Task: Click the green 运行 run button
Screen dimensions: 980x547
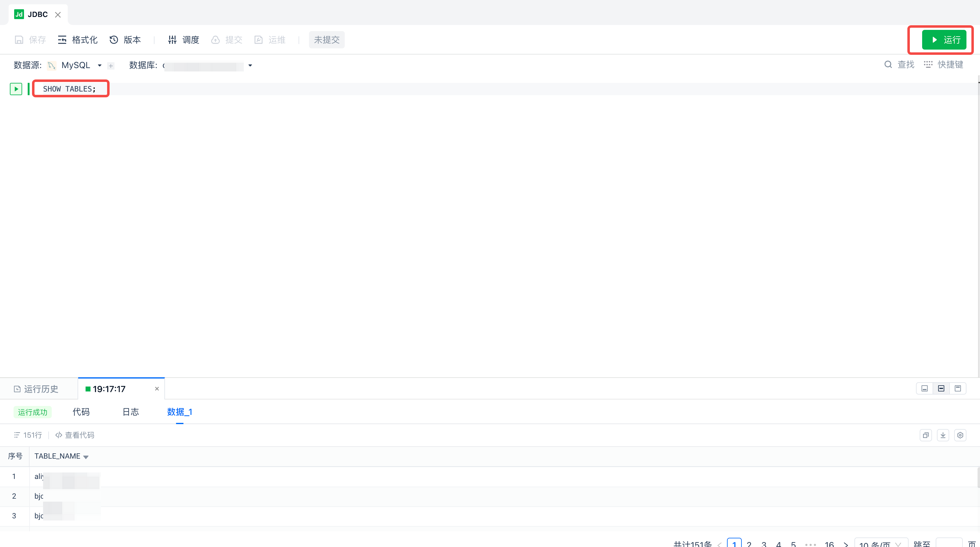Action: coord(944,40)
